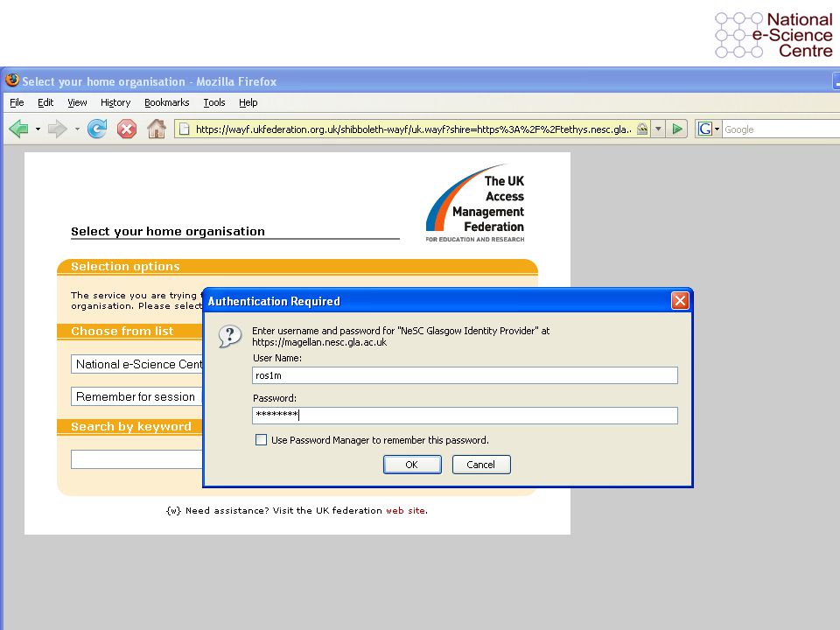
Task: Click the grey Forward arrow button
Action: (x=58, y=129)
